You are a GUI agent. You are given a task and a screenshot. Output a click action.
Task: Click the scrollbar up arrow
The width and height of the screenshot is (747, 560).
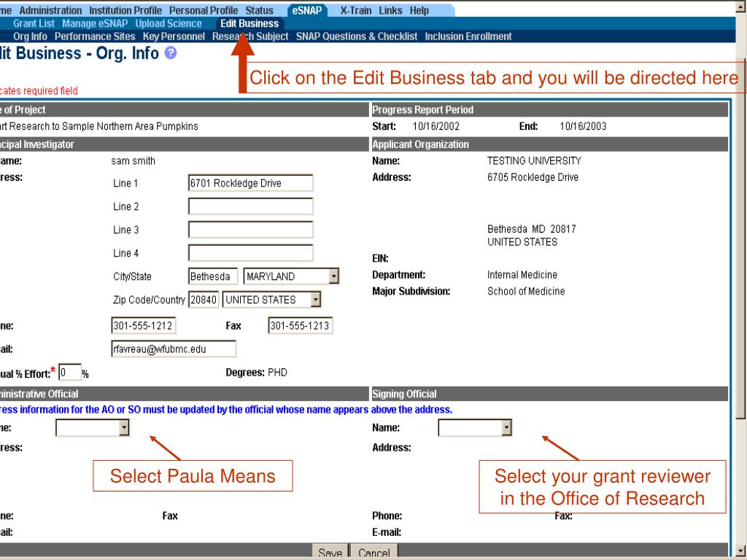click(741, 7)
